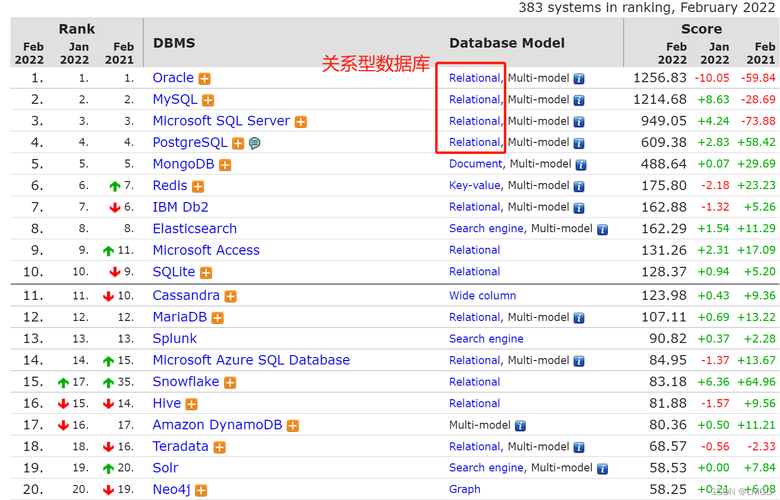
Task: Click Search engine link in the Splunk row
Action: [486, 339]
